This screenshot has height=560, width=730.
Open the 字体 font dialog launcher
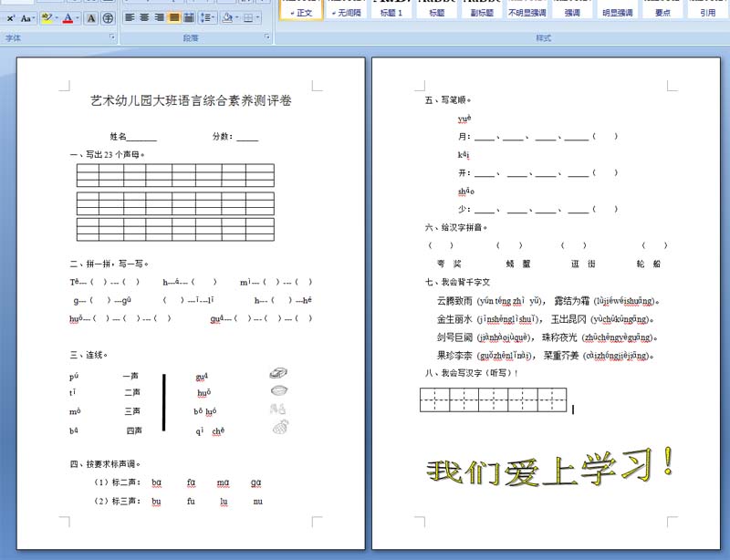pyautogui.click(x=112, y=36)
